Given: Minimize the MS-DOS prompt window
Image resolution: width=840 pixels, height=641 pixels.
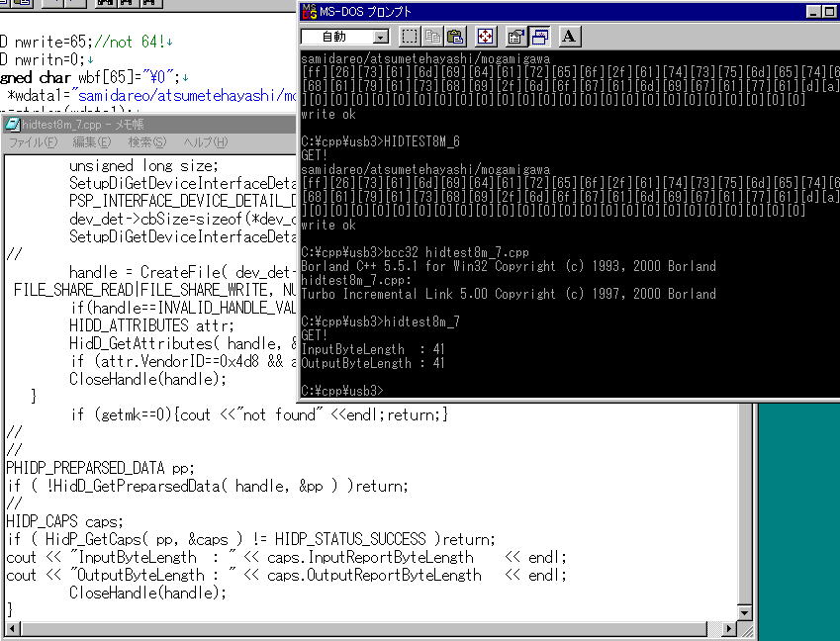Looking at the screenshot, I should point(813,11).
